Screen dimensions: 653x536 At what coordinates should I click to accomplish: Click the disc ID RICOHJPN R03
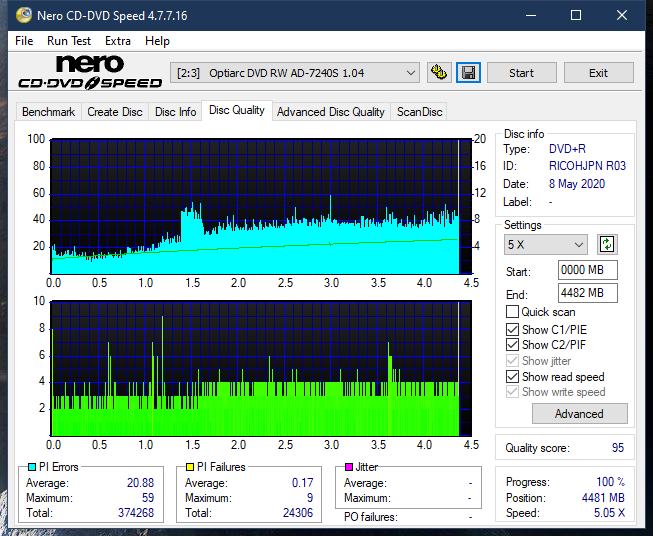pos(587,166)
